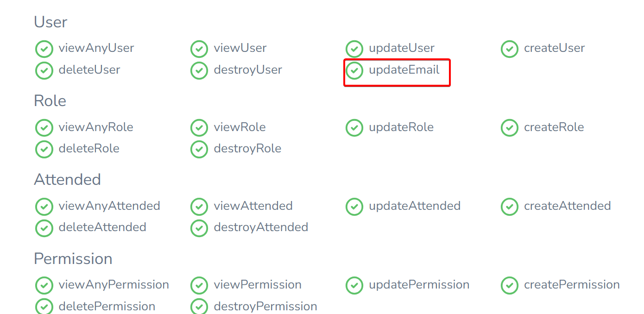Screen dimensions: 644x314
Task: Toggle the createUser permission
Action: [509, 49]
